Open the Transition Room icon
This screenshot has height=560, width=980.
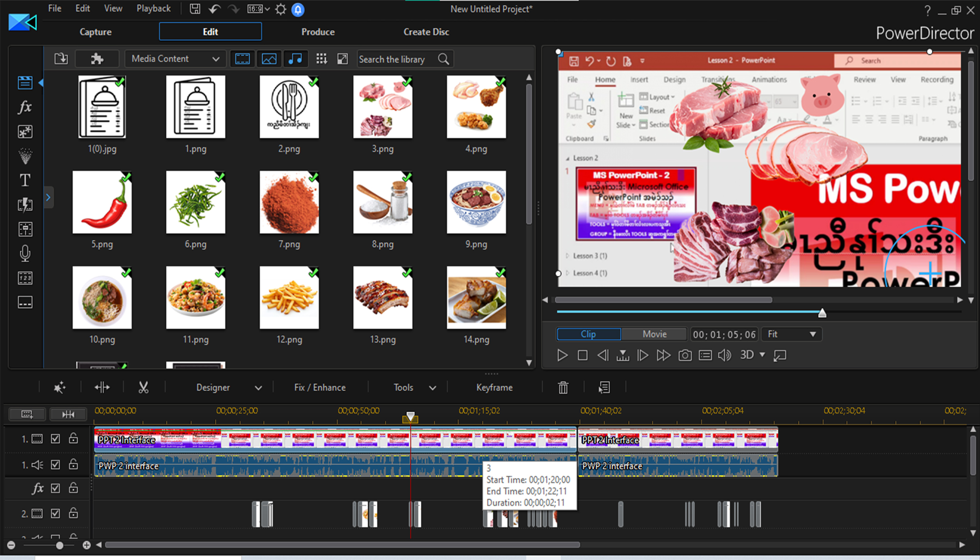(25, 204)
